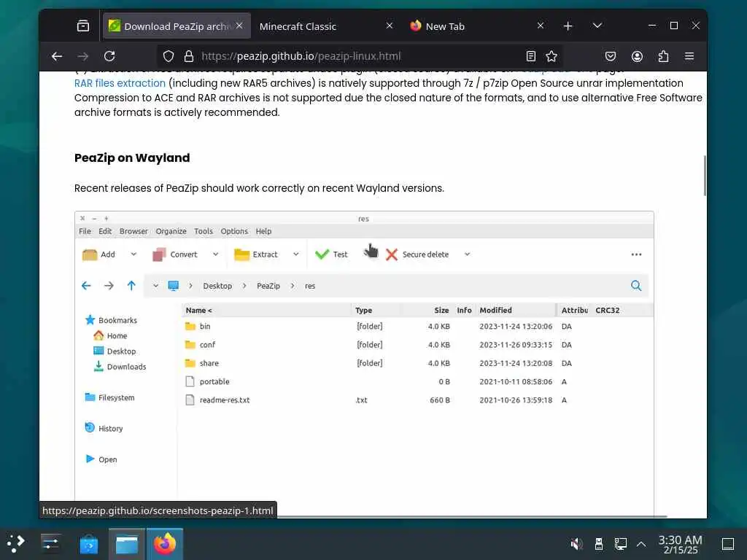The image size is (747, 560).
Task: Open Firefox View from the tab bar
Action: (83, 26)
